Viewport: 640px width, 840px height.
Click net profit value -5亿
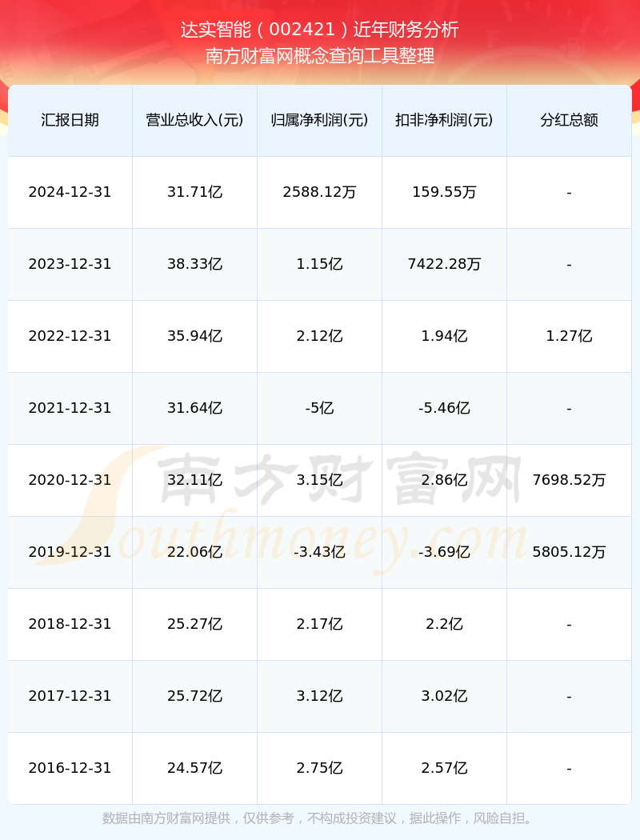[x=320, y=408]
